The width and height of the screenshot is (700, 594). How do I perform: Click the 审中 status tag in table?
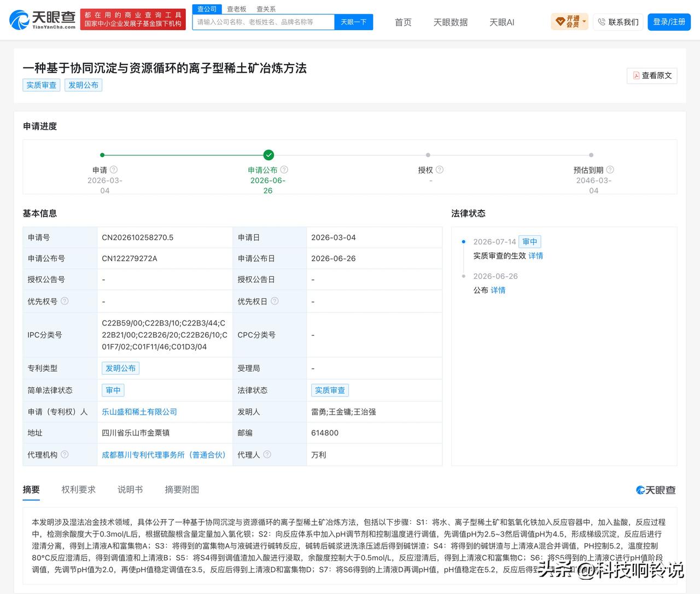tap(113, 390)
